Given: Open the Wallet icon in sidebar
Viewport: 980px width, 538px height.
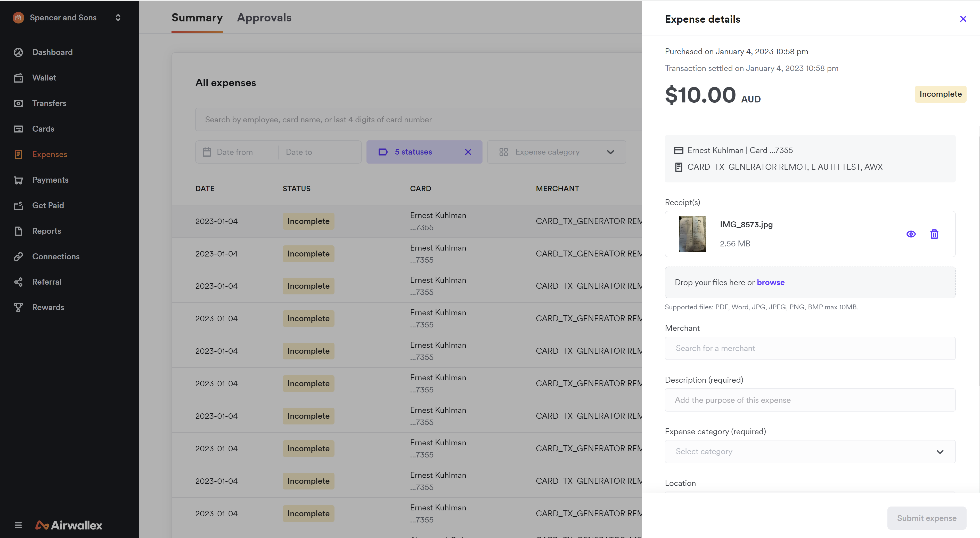Looking at the screenshot, I should (x=18, y=78).
